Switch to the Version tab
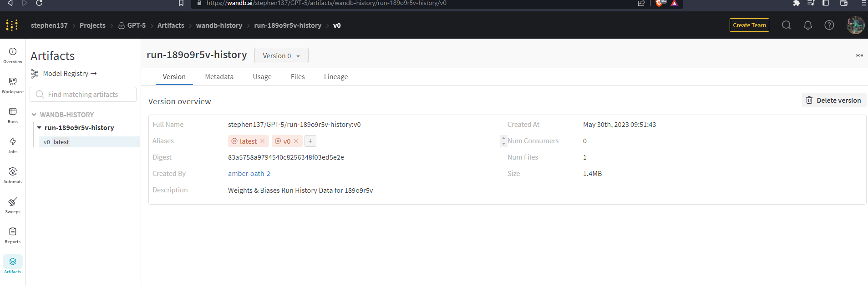 coord(174,77)
